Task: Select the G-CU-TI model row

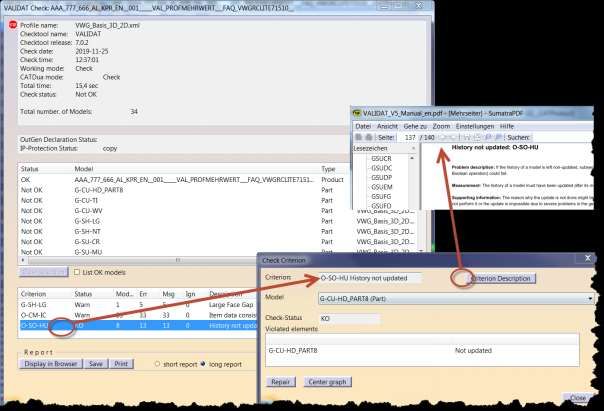Action: [x=184, y=200]
